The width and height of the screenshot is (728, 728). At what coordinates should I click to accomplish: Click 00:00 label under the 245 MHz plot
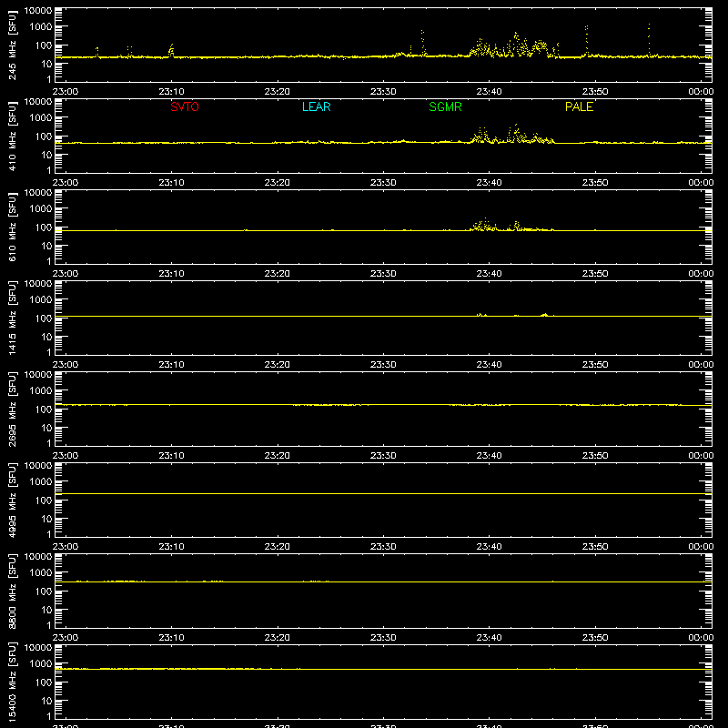click(x=701, y=92)
